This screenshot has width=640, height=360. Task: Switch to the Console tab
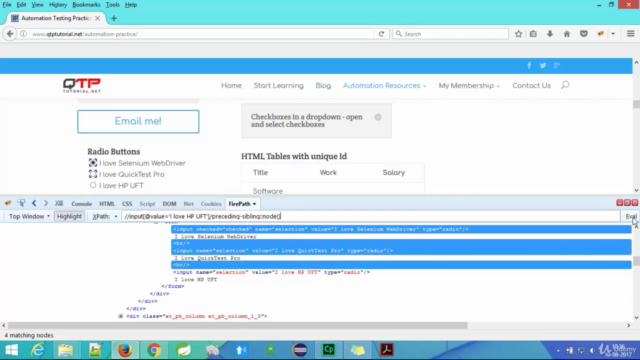(82, 204)
